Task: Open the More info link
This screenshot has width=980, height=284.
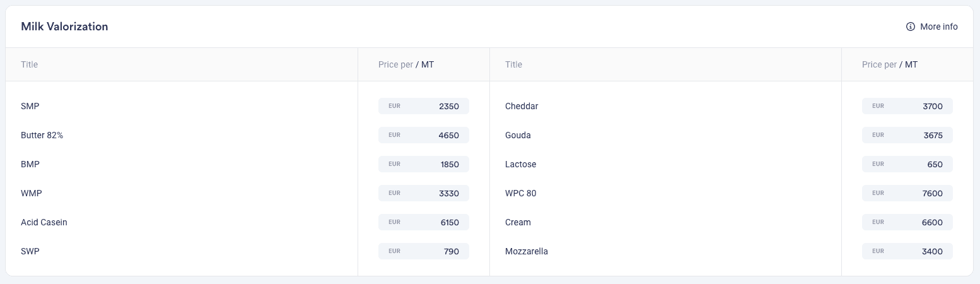Action: [932, 27]
